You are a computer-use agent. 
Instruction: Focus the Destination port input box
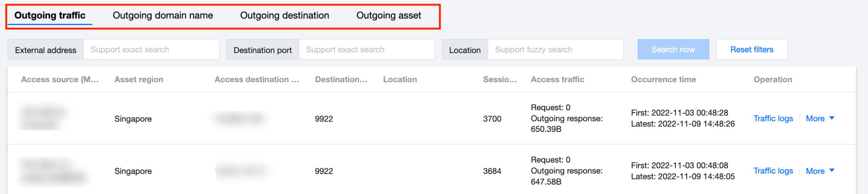366,50
